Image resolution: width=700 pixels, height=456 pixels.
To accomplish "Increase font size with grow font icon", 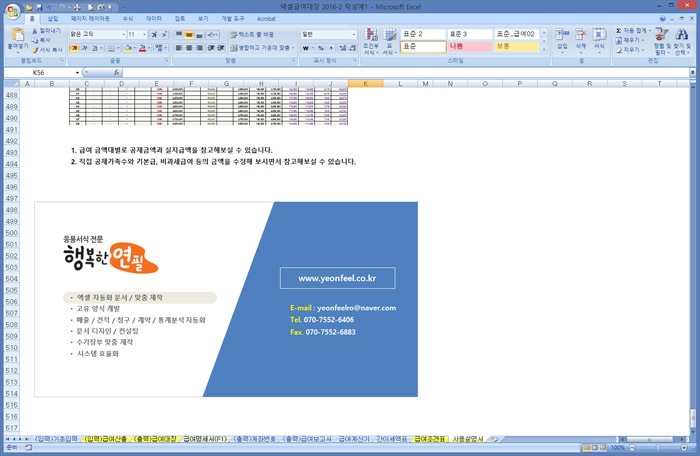I will [154, 34].
